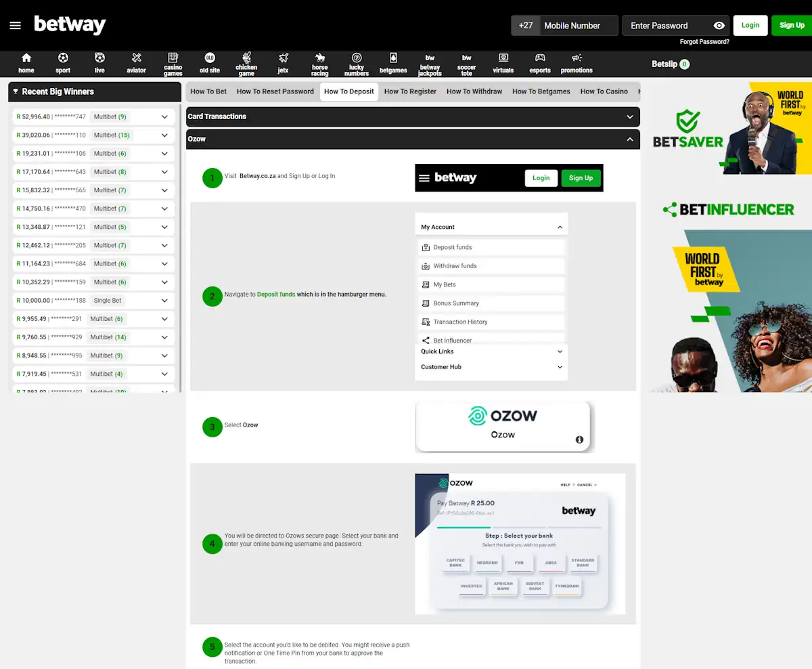Open the Casino Games section

click(x=173, y=64)
